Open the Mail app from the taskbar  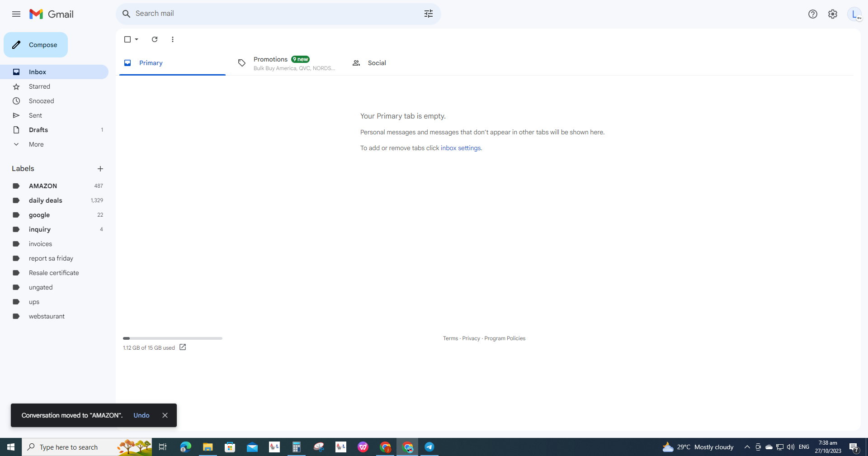(252, 447)
